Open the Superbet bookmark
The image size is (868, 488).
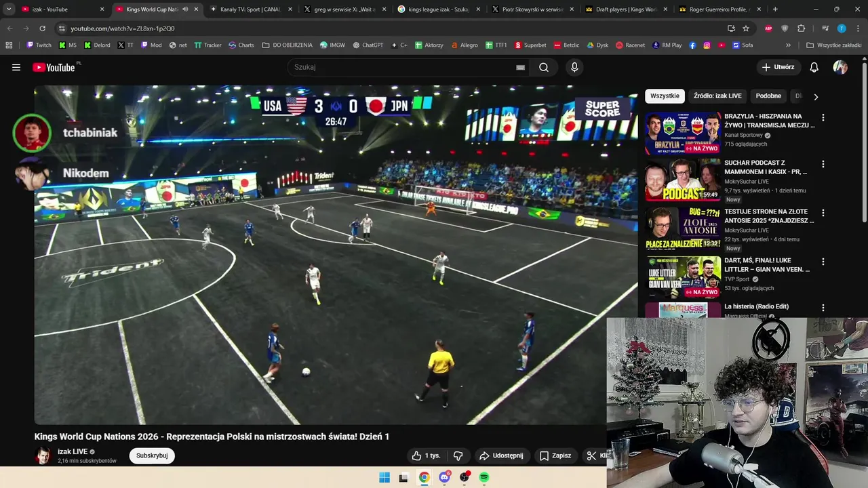pos(530,45)
